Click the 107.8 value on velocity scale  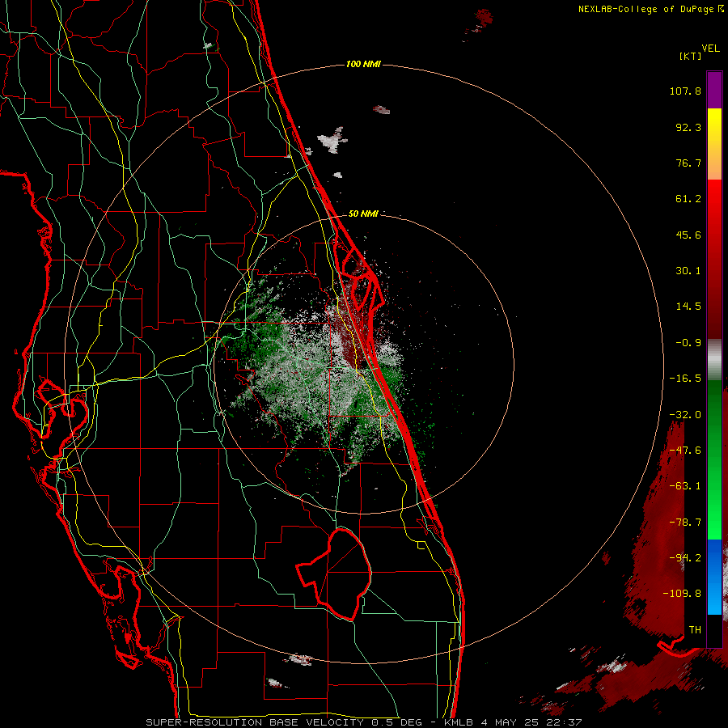(685, 91)
